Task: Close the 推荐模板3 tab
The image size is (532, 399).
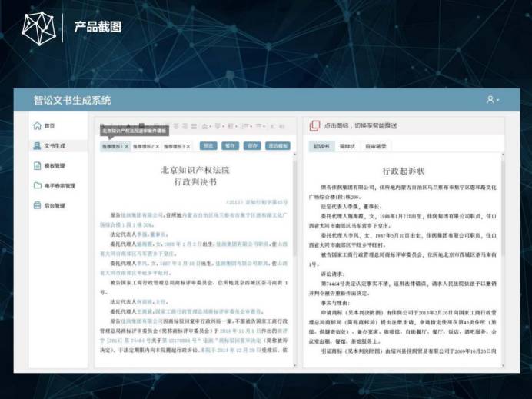Action: tap(188, 146)
